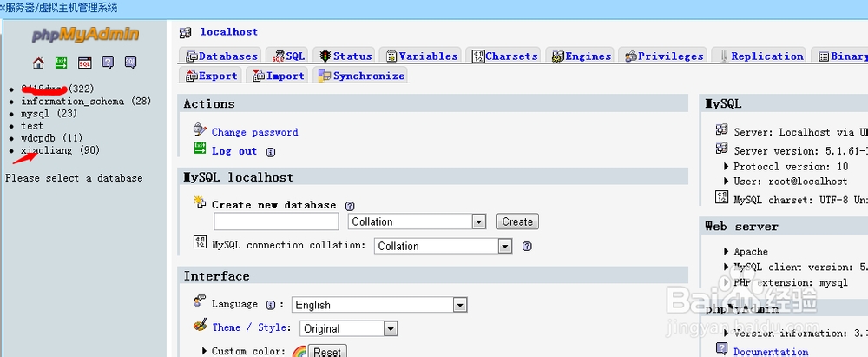The height and width of the screenshot is (357, 868).
Task: Switch to the Variables tab
Action: [421, 56]
